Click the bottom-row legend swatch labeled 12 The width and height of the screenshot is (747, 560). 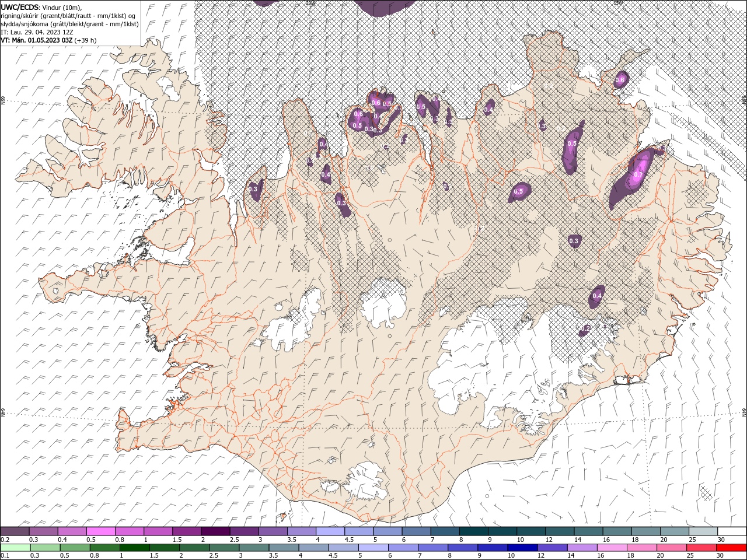point(552,548)
